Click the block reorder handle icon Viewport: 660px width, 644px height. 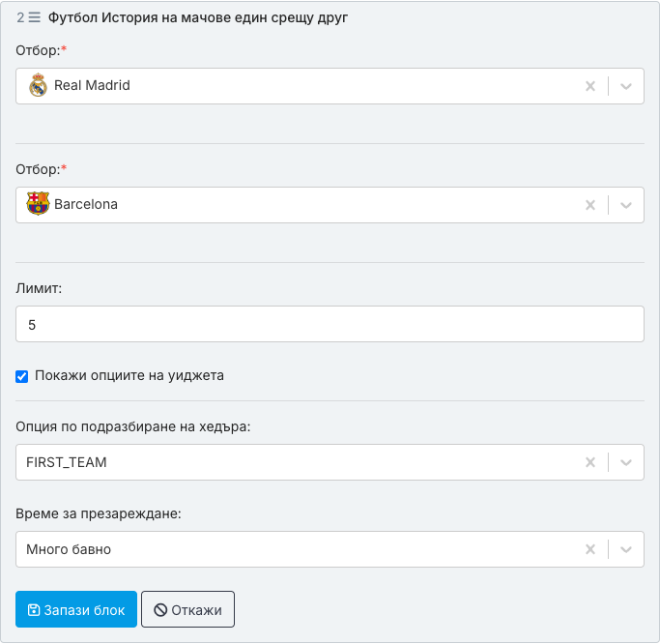click(x=35, y=17)
